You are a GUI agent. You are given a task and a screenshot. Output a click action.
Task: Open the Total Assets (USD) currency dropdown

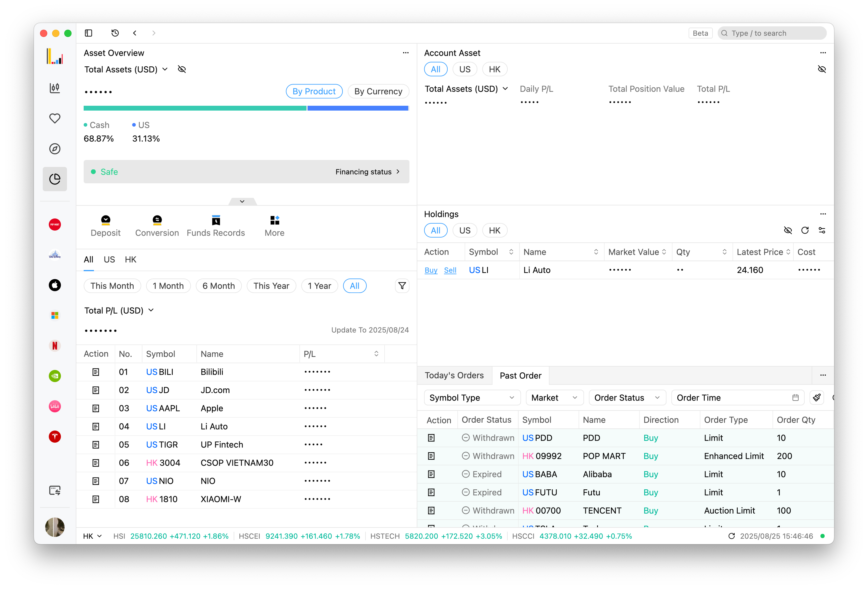pos(165,69)
